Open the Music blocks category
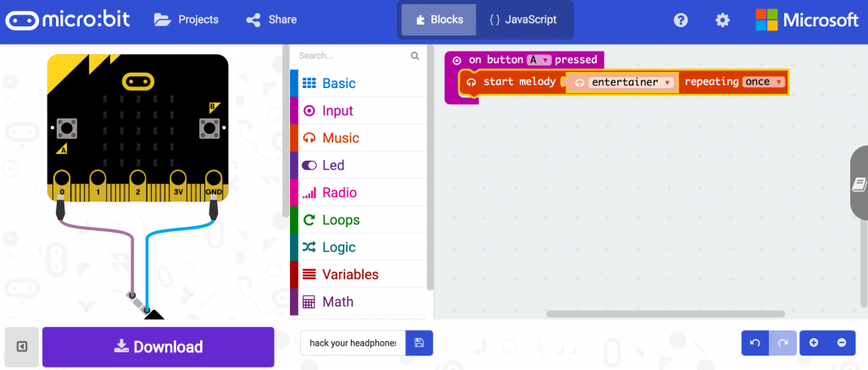Image resolution: width=868 pixels, height=370 pixels. tap(340, 138)
